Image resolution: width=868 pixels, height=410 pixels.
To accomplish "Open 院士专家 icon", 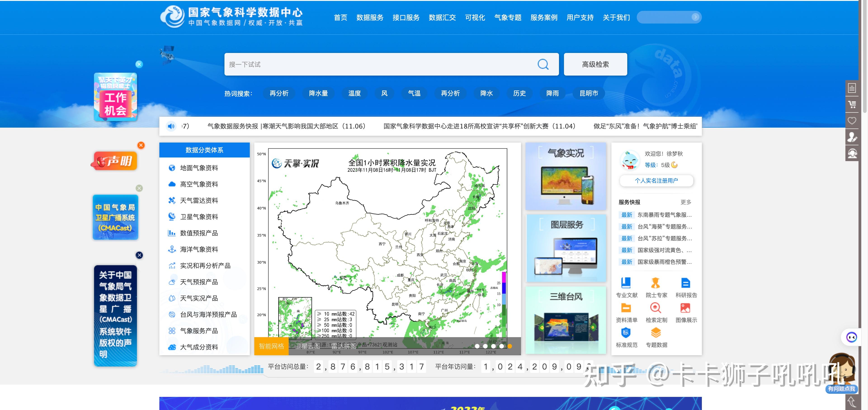I will tap(656, 283).
